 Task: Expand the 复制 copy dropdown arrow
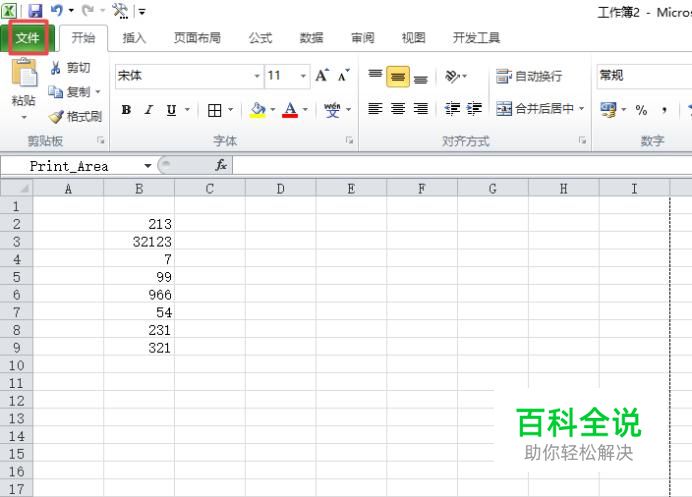tap(98, 92)
